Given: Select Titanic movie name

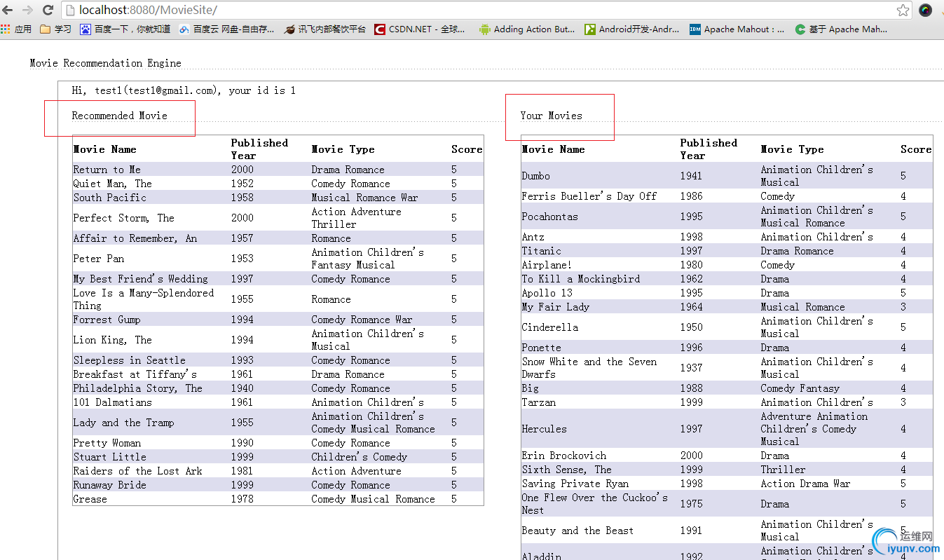Looking at the screenshot, I should tap(541, 251).
